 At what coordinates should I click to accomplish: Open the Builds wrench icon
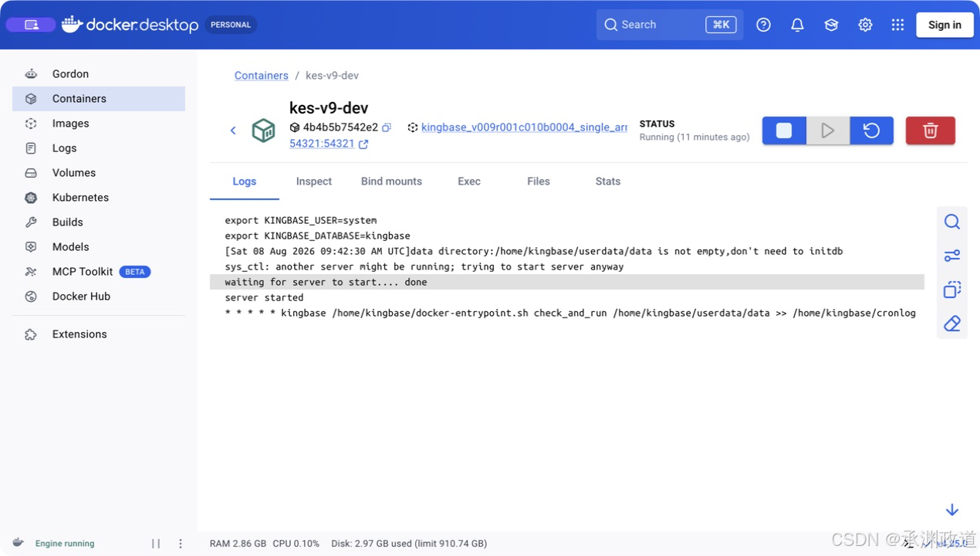click(x=31, y=222)
